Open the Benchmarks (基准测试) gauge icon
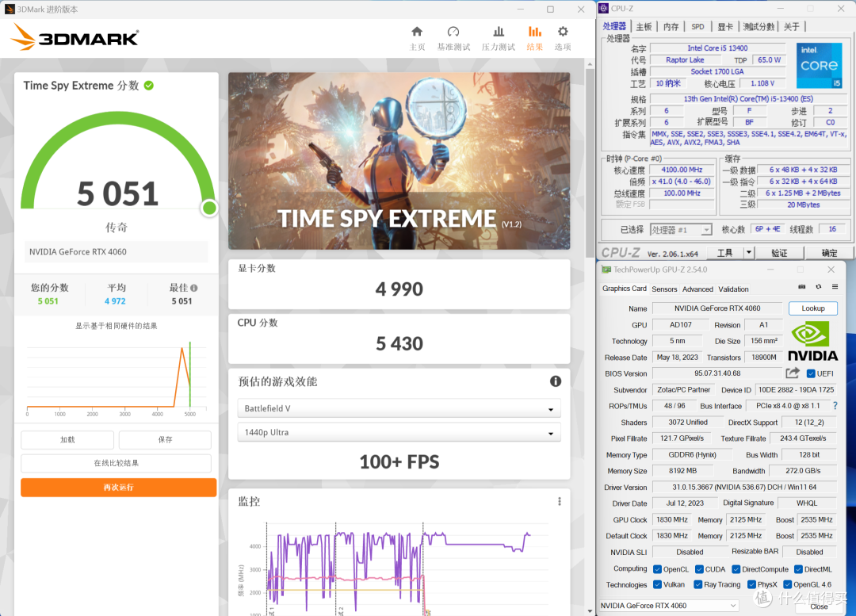This screenshot has height=616, width=856. pos(453,32)
